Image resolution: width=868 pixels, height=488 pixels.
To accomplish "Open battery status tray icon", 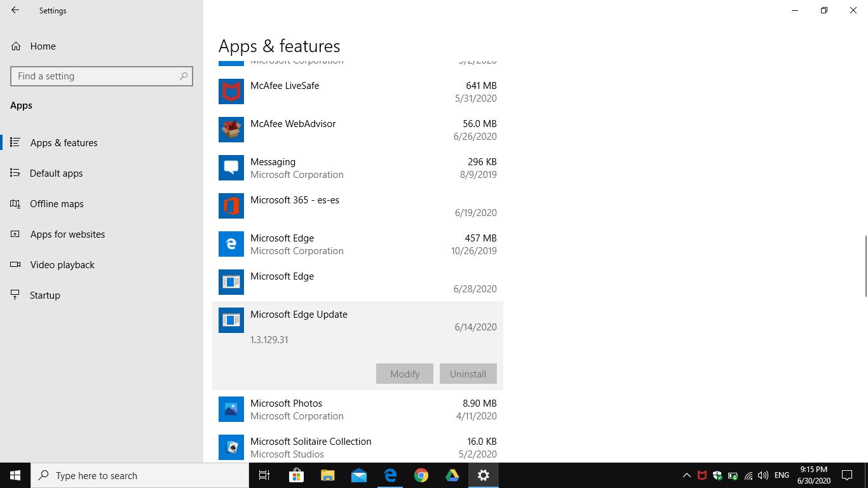I will tap(733, 475).
